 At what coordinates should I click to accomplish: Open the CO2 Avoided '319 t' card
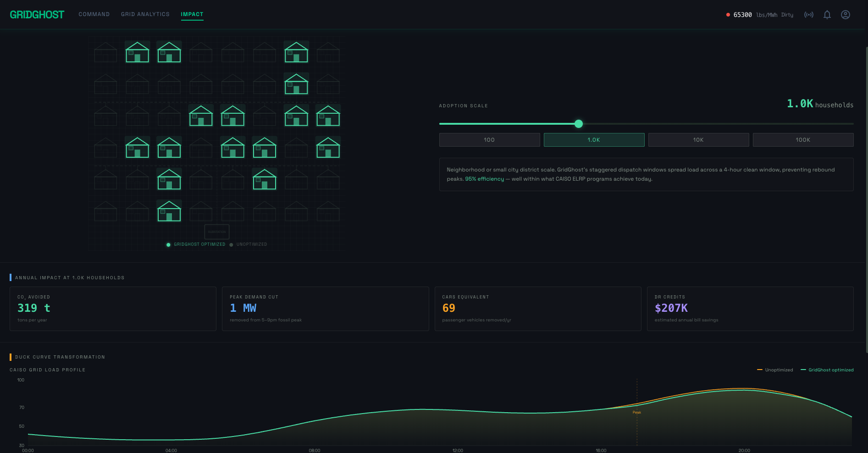click(x=113, y=309)
